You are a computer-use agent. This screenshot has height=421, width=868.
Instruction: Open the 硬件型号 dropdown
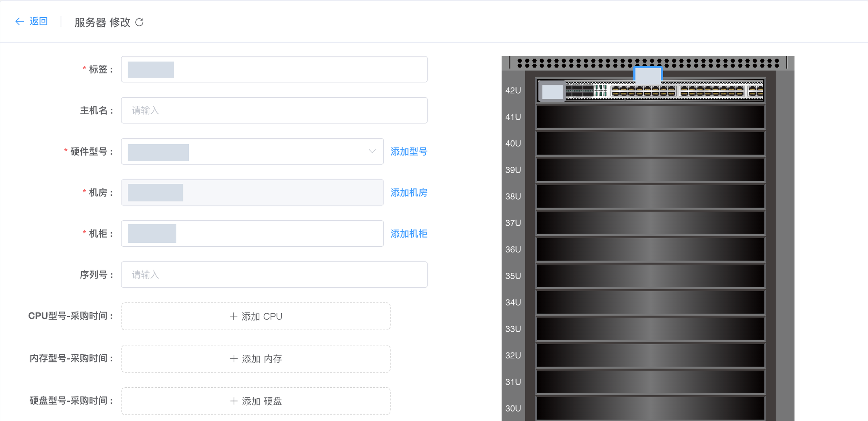tap(252, 151)
